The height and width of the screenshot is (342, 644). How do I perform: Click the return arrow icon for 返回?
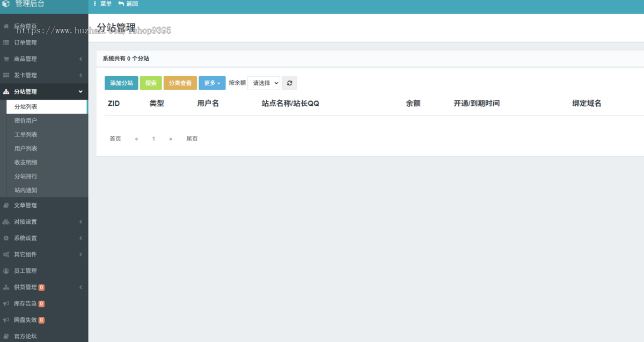tap(121, 4)
